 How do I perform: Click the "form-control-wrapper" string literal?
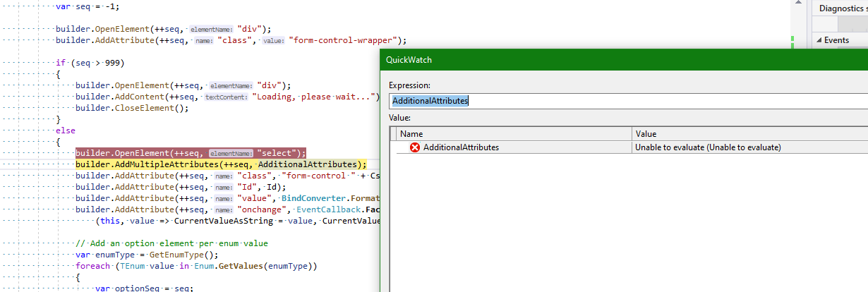(x=346, y=40)
